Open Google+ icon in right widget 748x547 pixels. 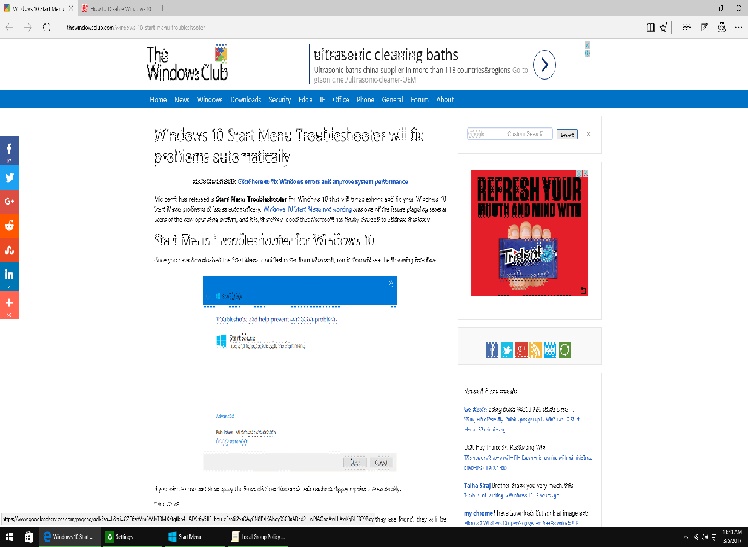coord(521,350)
